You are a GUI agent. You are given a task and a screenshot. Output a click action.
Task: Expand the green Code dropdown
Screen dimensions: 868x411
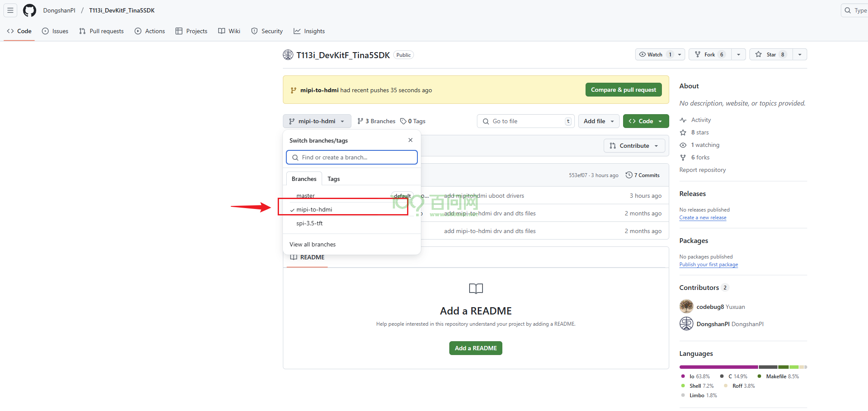[646, 121]
